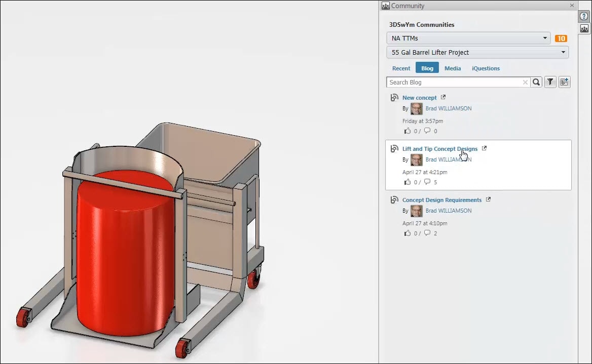Open comments on Concept Design Requirements post
This screenshot has height=364, width=592.
(x=427, y=233)
